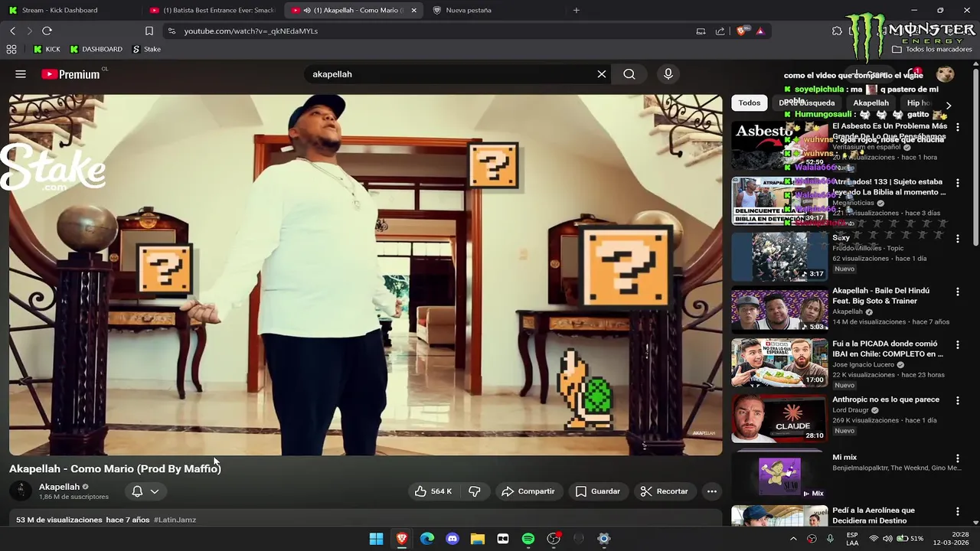The width and height of the screenshot is (980, 551).
Task: Open options for Baile Del Hindú video
Action: pyautogui.click(x=957, y=292)
